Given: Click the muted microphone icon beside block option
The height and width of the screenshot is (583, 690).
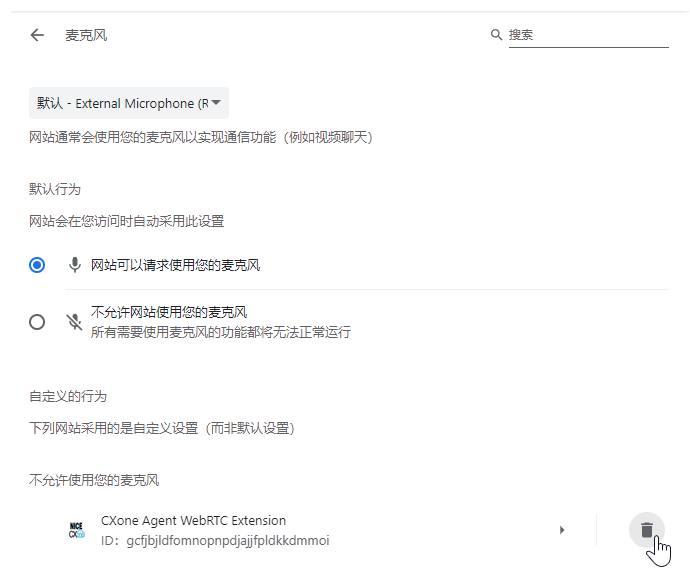Looking at the screenshot, I should (74, 322).
